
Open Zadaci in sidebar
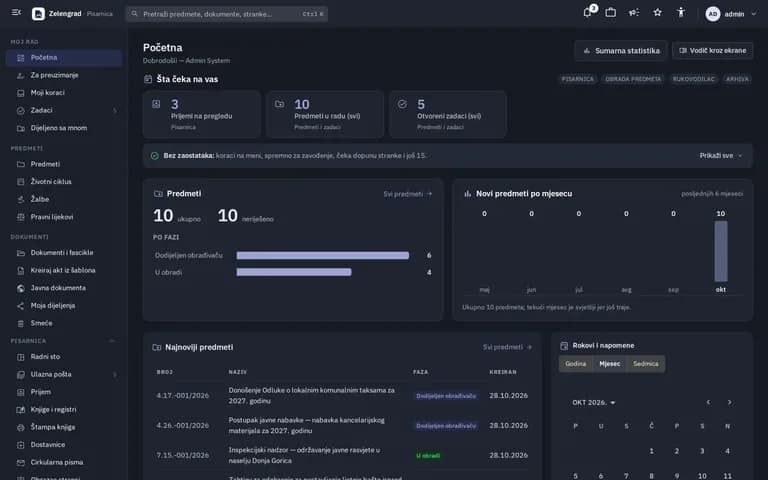pyautogui.click(x=64, y=111)
